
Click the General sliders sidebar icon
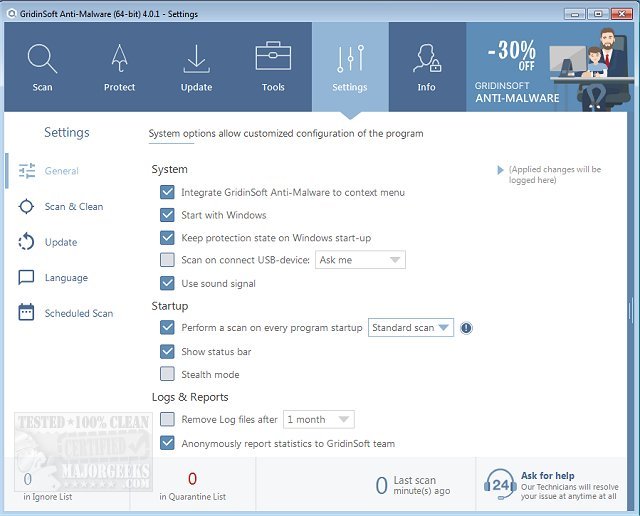(x=27, y=171)
